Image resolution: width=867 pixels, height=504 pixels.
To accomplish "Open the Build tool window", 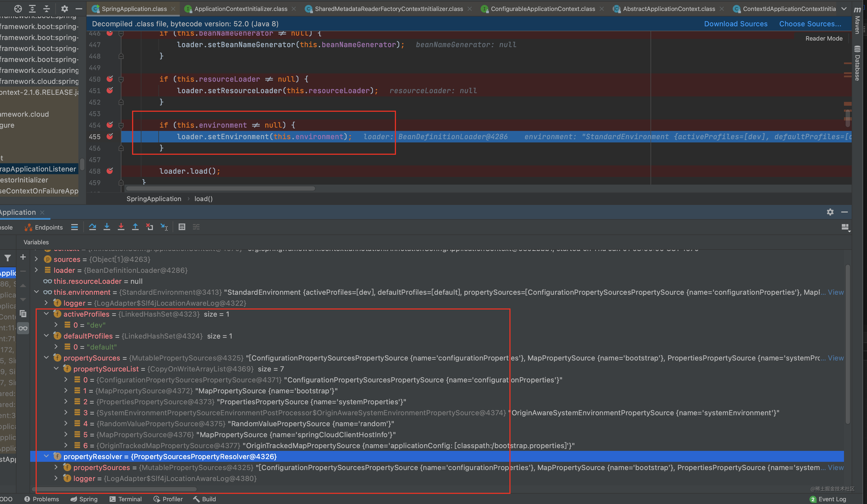I will coord(204,499).
